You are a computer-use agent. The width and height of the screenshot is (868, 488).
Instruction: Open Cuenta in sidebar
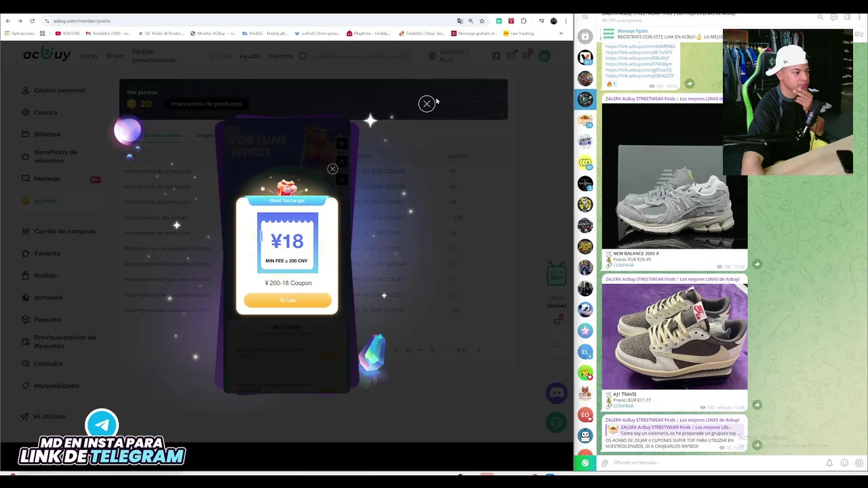[40, 113]
